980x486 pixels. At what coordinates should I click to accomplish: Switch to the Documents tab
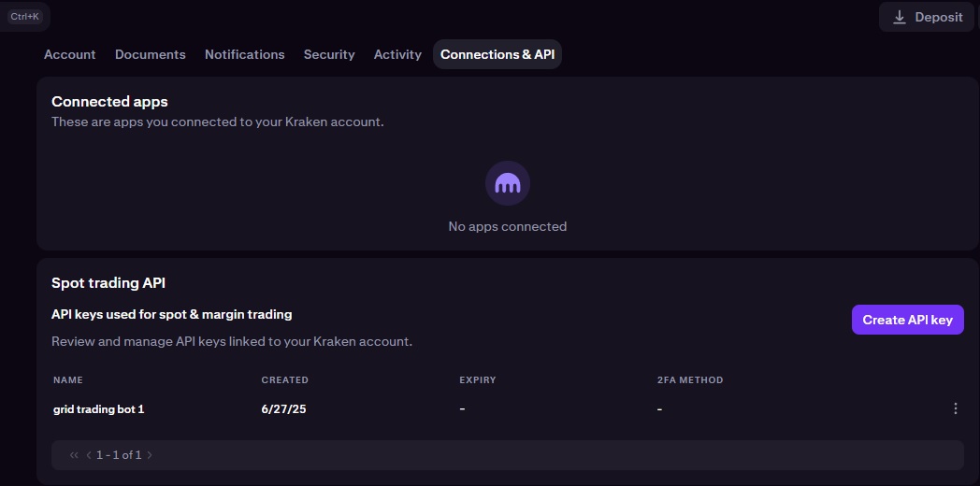(x=150, y=54)
